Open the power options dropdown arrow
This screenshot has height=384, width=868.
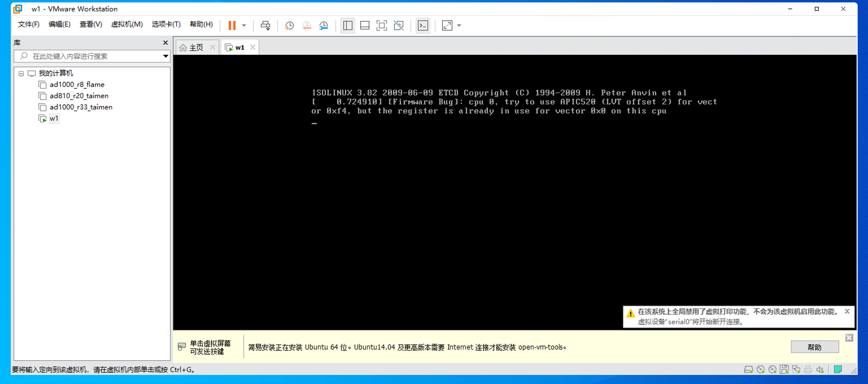point(244,26)
